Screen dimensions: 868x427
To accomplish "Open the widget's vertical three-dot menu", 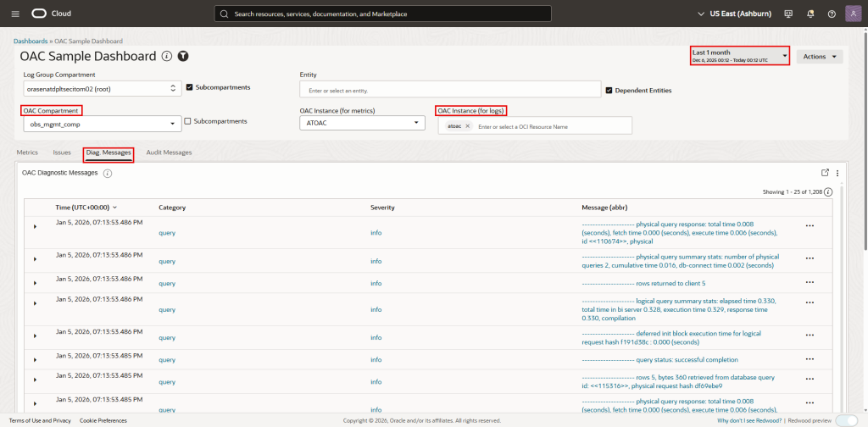I will (x=837, y=172).
